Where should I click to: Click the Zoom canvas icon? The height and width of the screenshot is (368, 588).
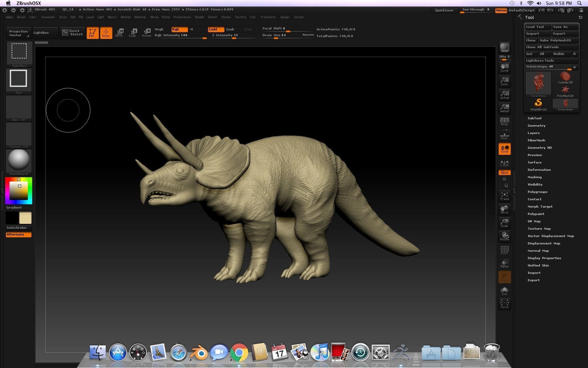point(504,81)
